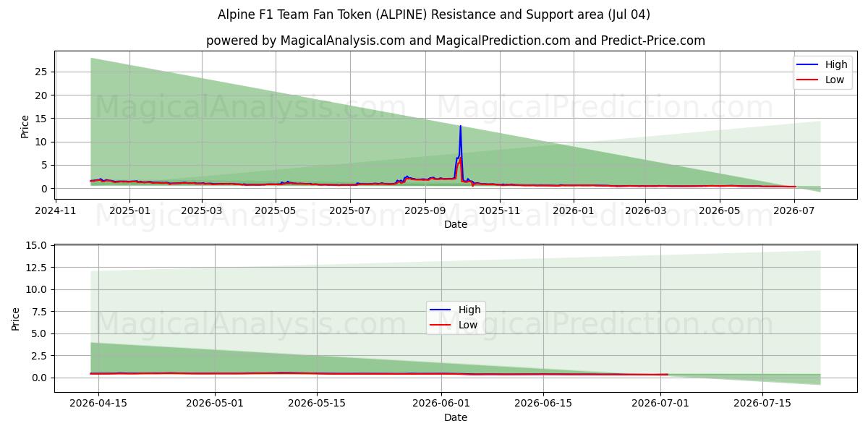Click the peak of the blue High price spike
The height and width of the screenshot is (434, 868).
point(460,127)
